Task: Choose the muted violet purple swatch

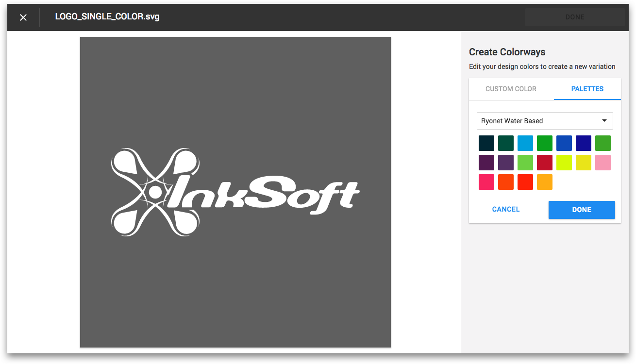Action: pos(506,163)
